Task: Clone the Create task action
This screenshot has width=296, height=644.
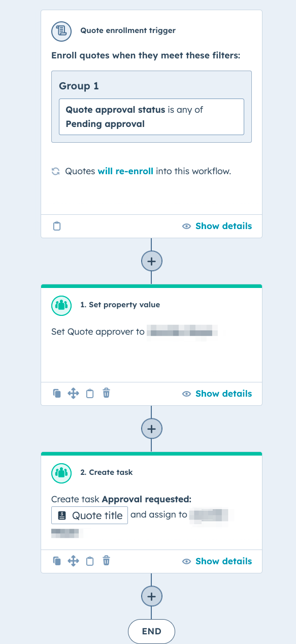Action: [x=57, y=561]
